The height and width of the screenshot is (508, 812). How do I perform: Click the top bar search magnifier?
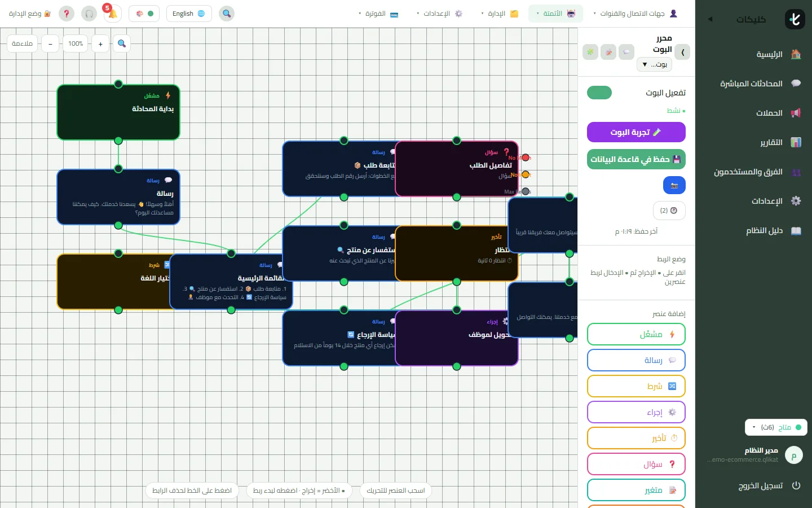[227, 14]
